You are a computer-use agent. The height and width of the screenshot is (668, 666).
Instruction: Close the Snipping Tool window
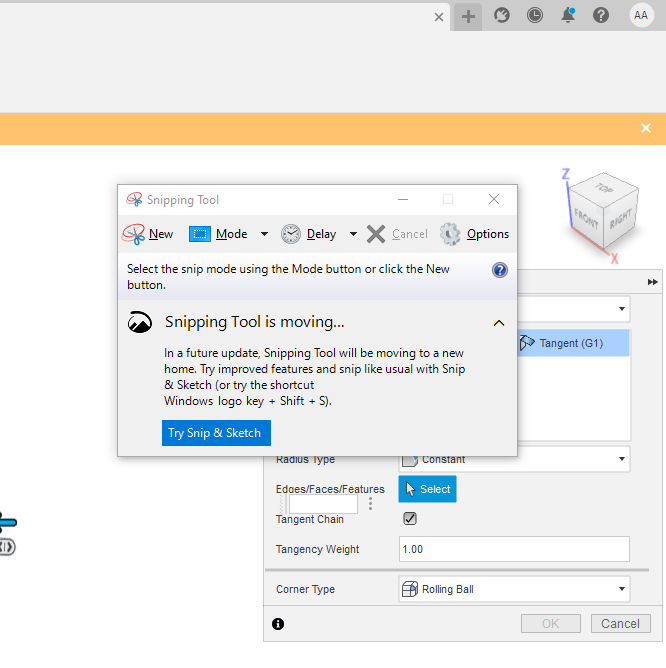coord(494,199)
